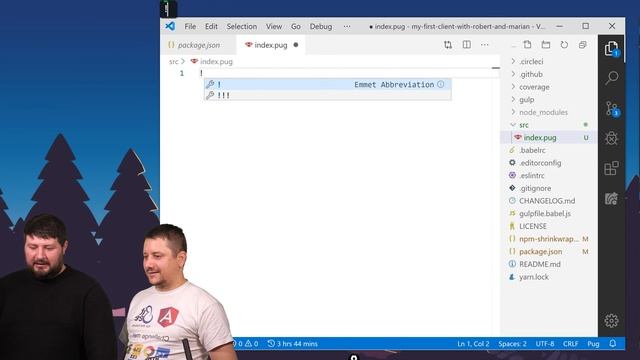Select the '!!!' suggestion item
640x360 pixels.
328,95
